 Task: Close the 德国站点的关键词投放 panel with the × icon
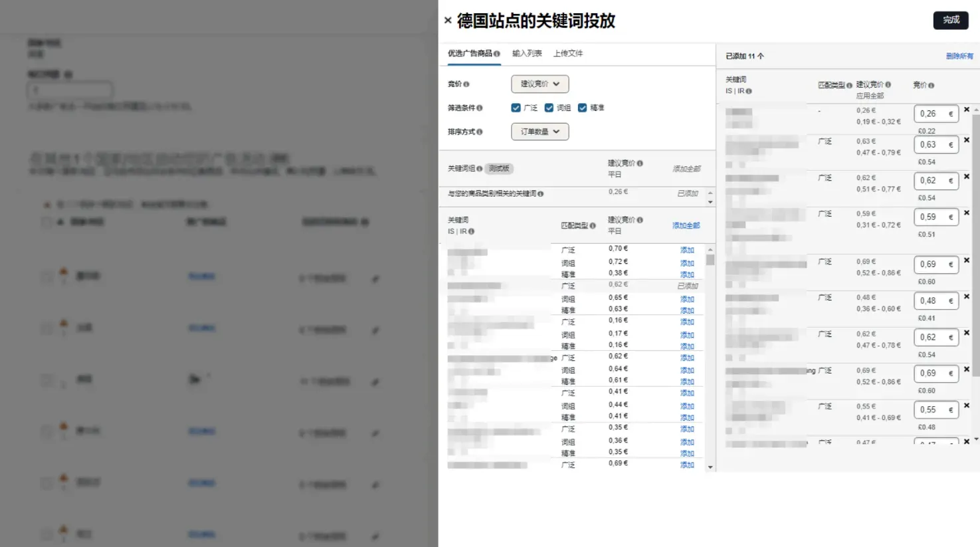point(448,21)
